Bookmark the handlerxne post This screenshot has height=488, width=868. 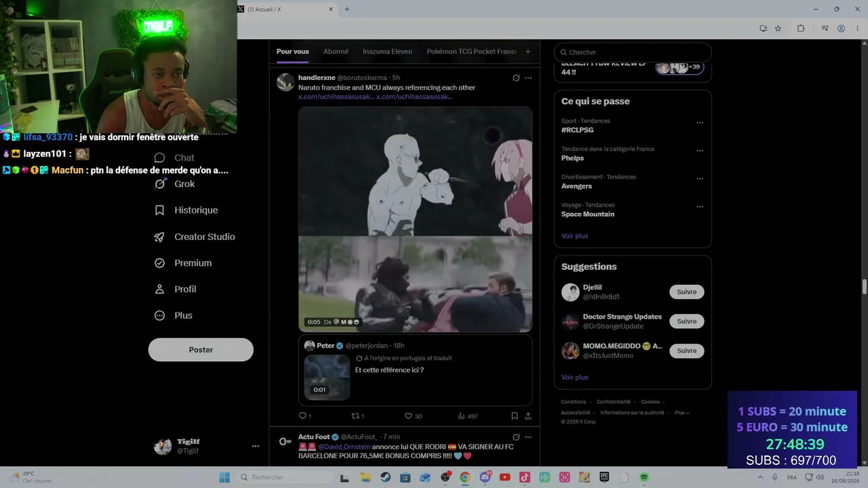click(514, 416)
